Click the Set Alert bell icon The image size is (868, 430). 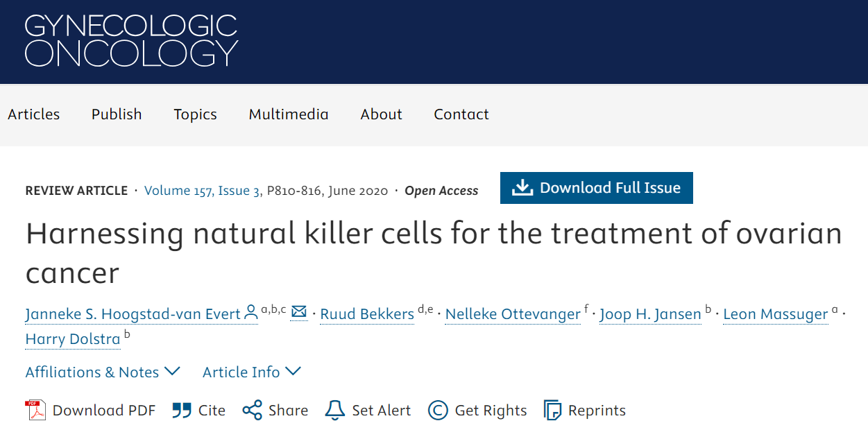pos(334,411)
